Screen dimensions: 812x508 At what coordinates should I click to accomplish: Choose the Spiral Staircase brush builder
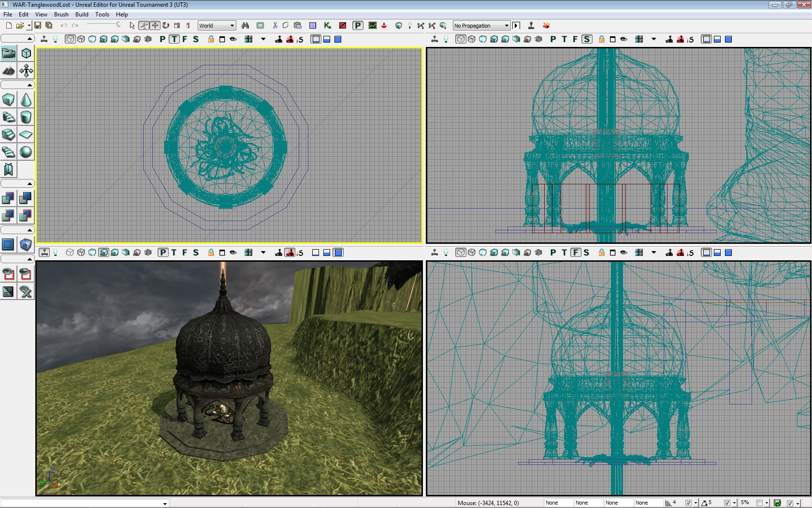[9, 152]
